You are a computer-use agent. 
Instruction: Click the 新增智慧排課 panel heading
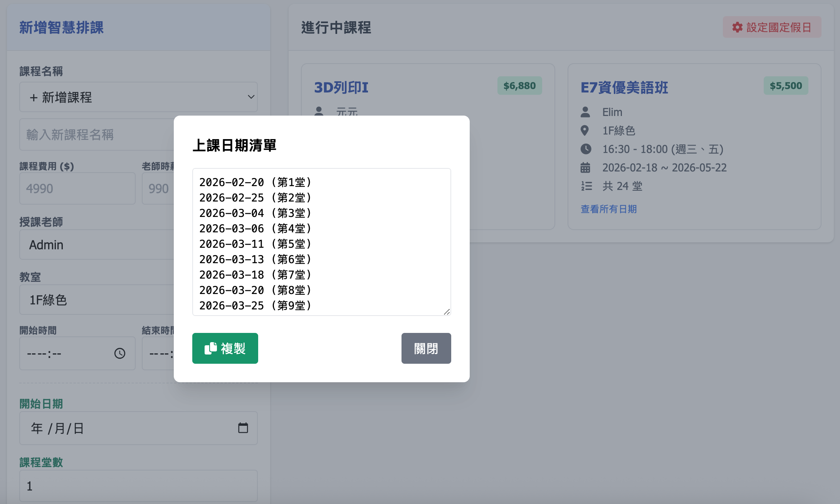click(62, 27)
